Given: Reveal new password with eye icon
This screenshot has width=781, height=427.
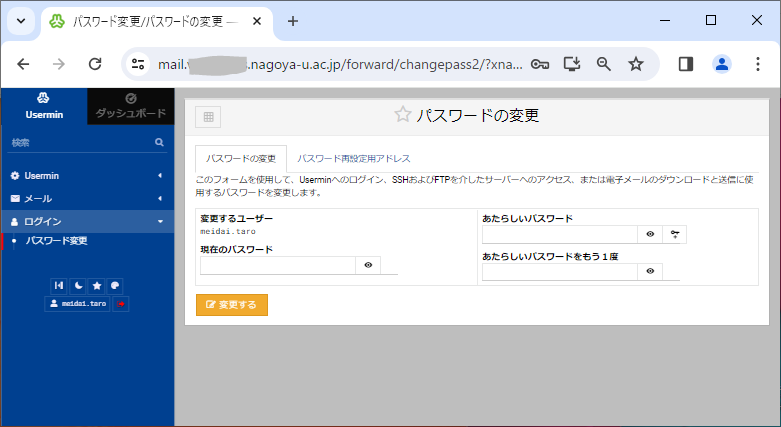Looking at the screenshot, I should (650, 234).
